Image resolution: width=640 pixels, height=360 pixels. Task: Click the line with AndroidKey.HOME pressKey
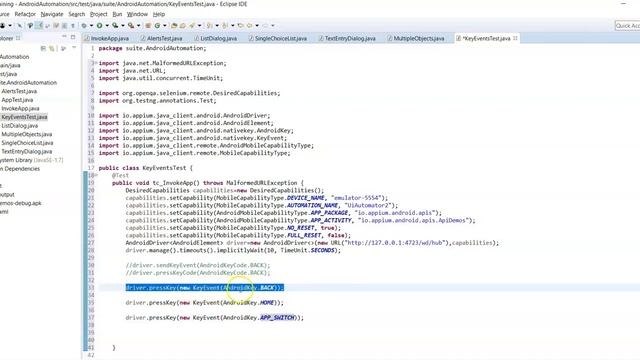[204, 302]
